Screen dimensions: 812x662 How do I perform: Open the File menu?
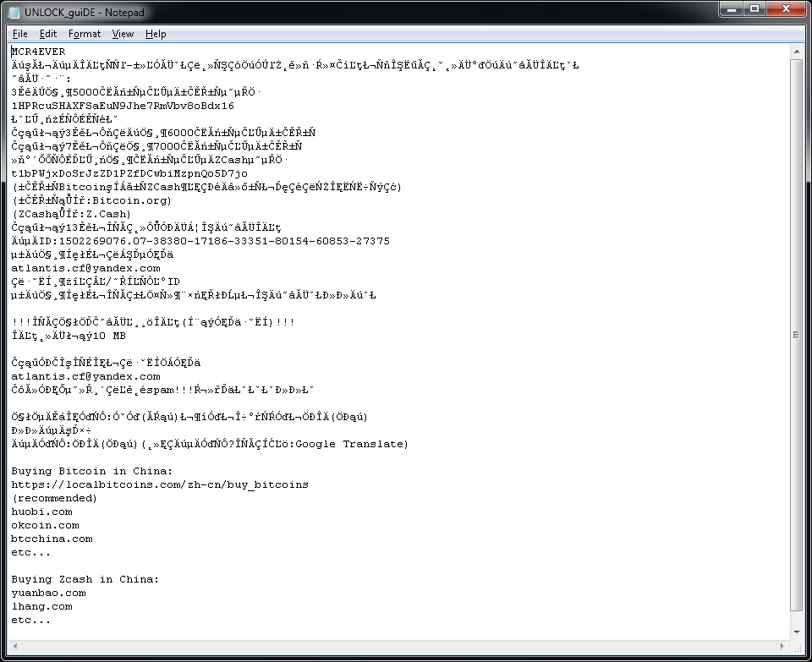pos(19,34)
